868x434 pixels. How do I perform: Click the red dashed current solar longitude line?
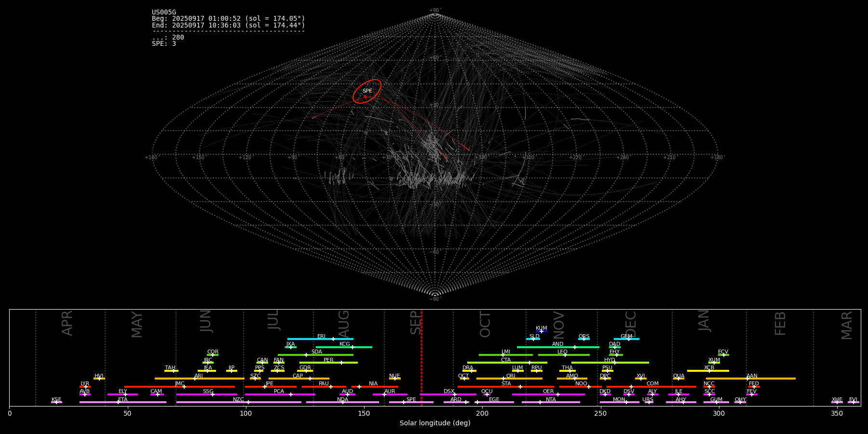[x=421, y=357]
